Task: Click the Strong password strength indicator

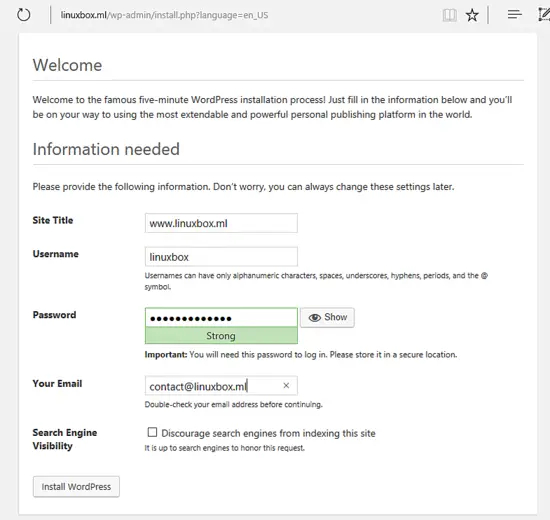Action: 221,336
